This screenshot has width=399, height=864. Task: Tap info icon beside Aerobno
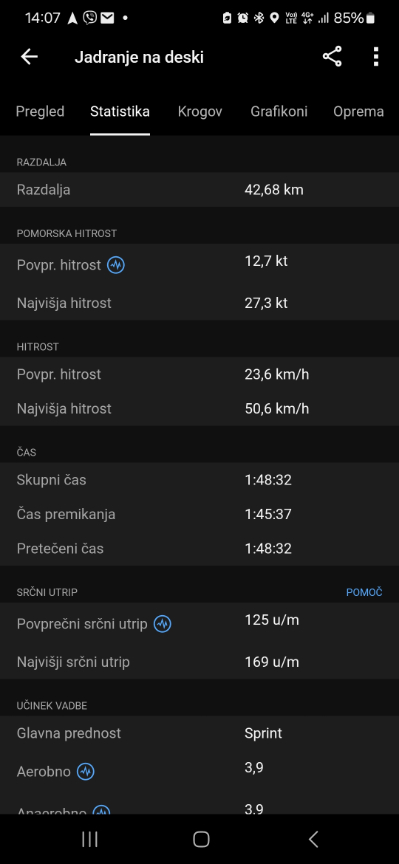[x=85, y=771]
